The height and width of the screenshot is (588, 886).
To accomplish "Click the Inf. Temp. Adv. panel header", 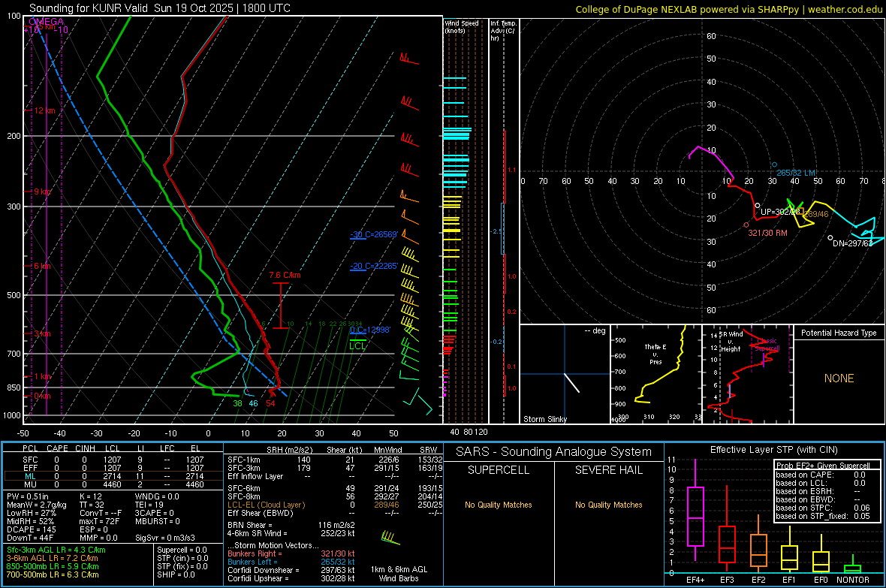I will pyautogui.click(x=502, y=31).
